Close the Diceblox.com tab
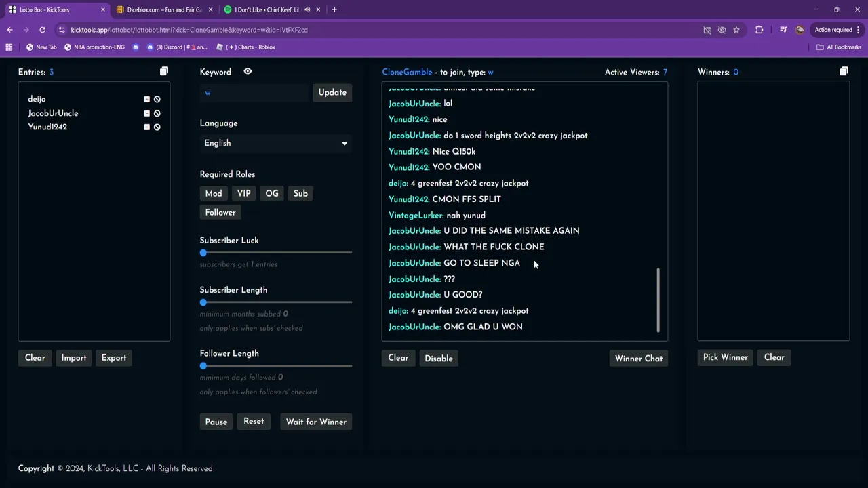This screenshot has height=488, width=868. pos(211,9)
